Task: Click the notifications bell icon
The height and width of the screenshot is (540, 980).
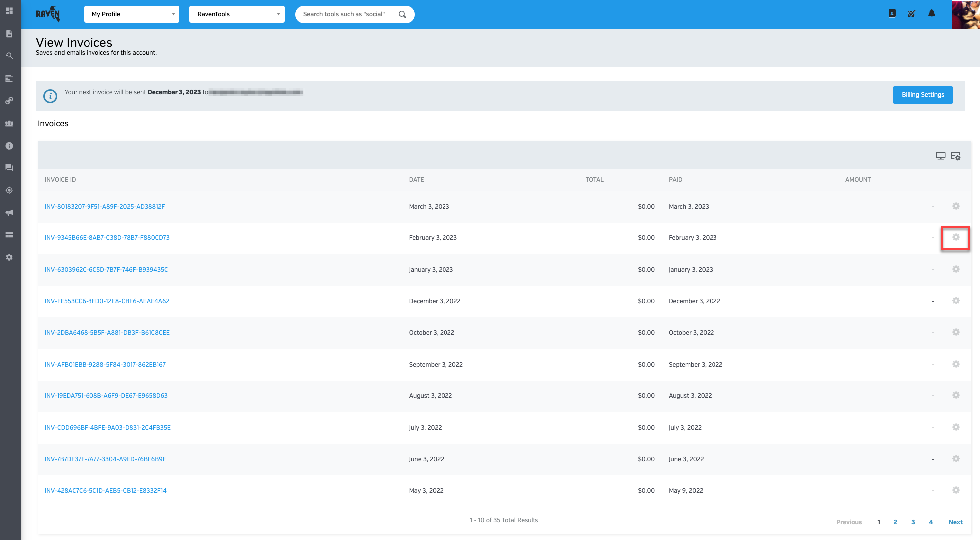Action: (x=932, y=14)
